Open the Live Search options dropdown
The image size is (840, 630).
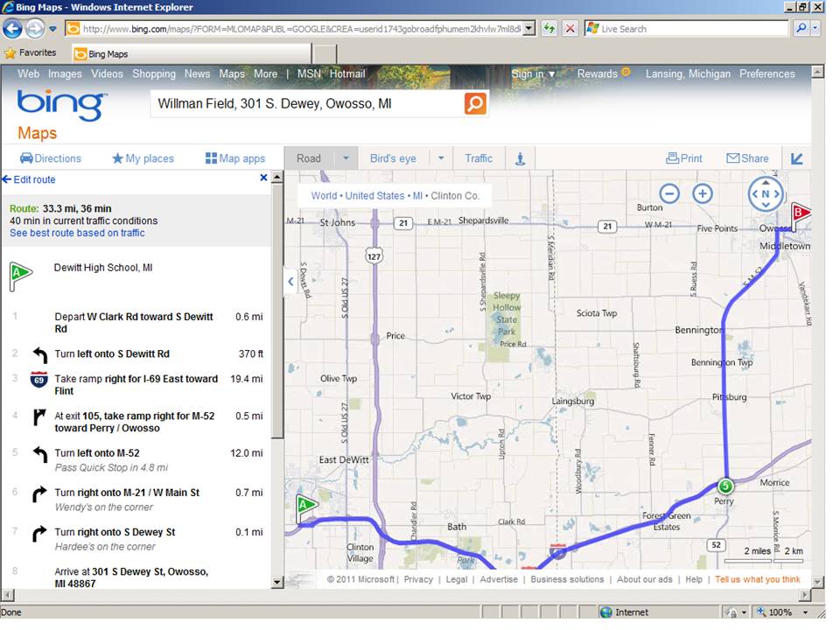point(815,28)
